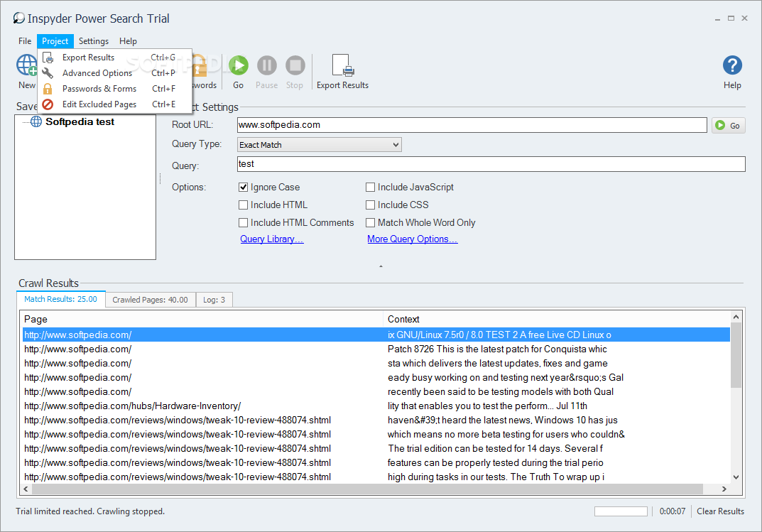Screen dimensions: 762x532
Task: Select row 'which means no more beta testing'
Action: tap(376, 435)
